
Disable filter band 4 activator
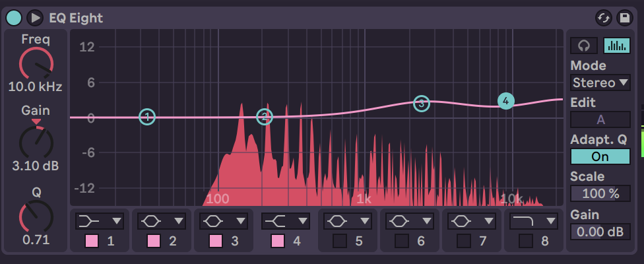coord(278,241)
